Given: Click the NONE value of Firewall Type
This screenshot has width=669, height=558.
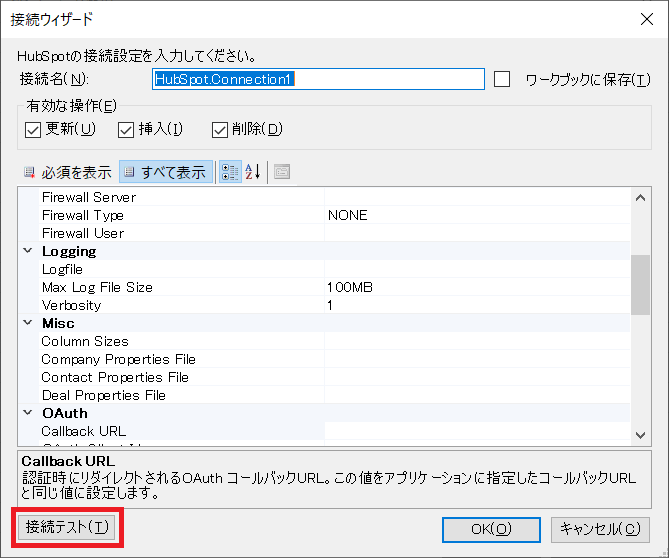Looking at the screenshot, I should [x=347, y=215].
